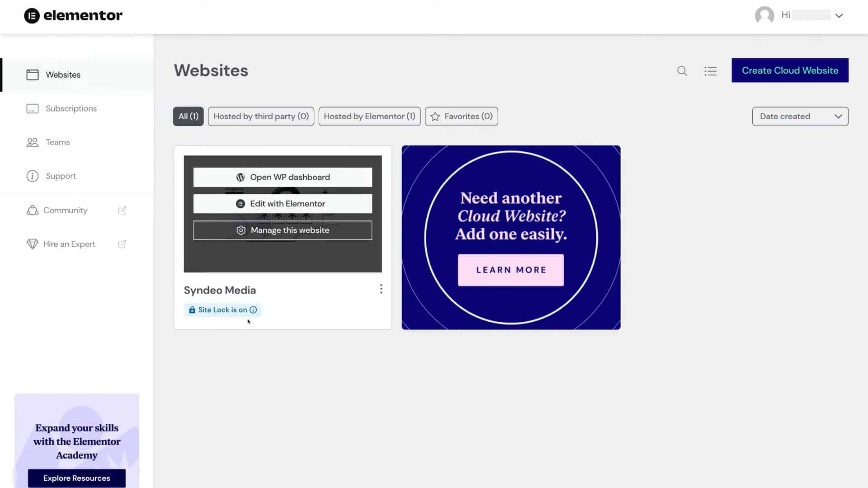Click the Site Lock info icon
The height and width of the screenshot is (488, 868).
253,310
